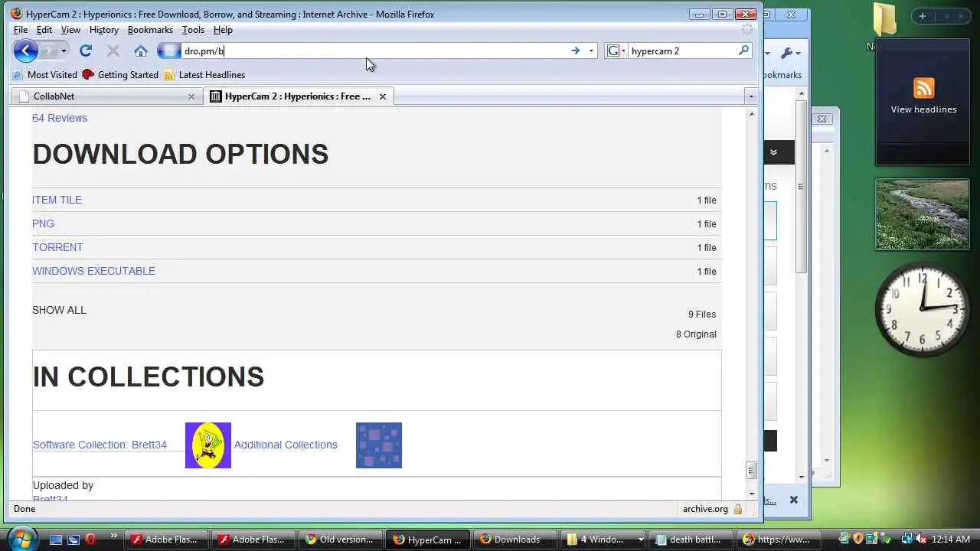
Task: Open the Additional Collections link
Action: click(x=286, y=445)
